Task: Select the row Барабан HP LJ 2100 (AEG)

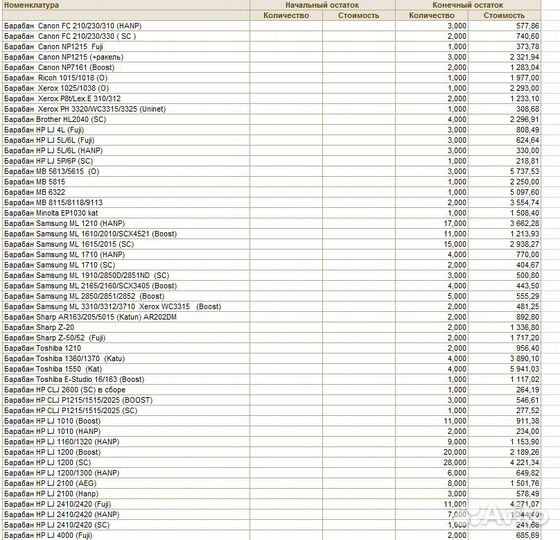Action: click(x=272, y=483)
